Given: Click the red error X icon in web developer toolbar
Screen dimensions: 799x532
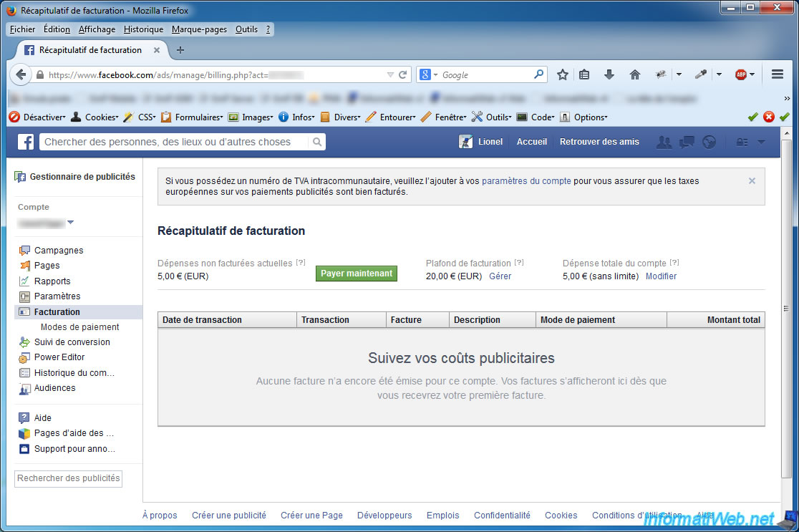Looking at the screenshot, I should 769,117.
